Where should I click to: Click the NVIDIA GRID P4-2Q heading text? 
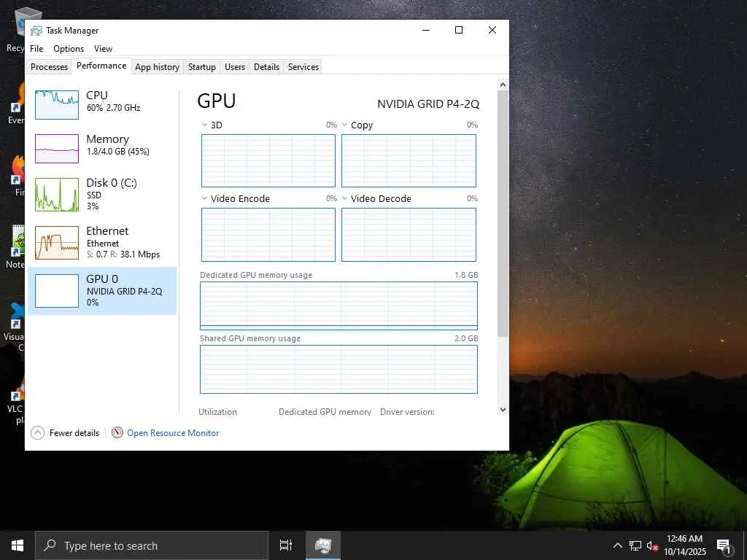click(427, 104)
